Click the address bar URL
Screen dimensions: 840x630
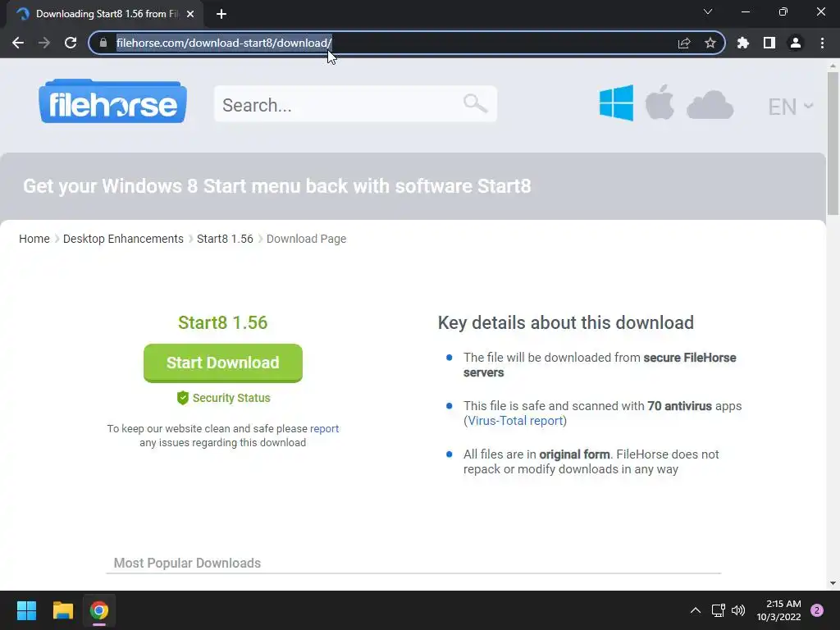[224, 43]
